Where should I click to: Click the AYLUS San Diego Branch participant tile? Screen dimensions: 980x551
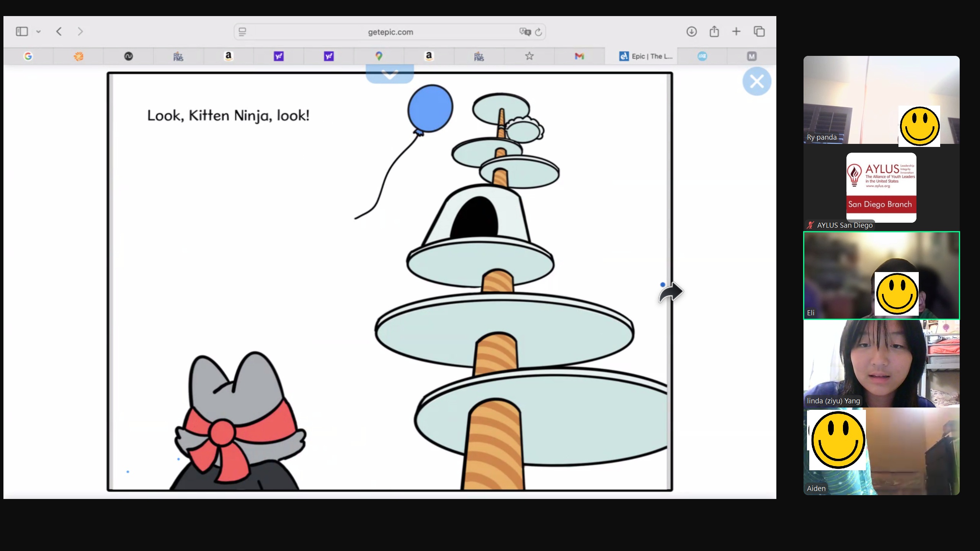[881, 187]
